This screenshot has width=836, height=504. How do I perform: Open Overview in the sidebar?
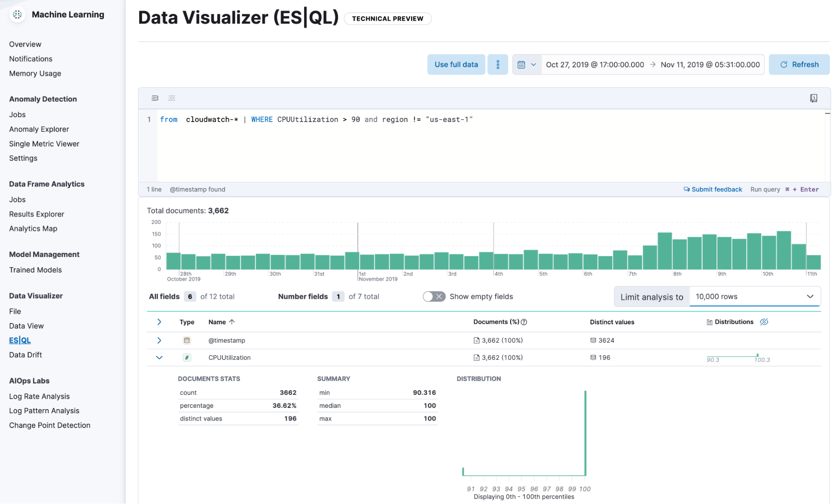tap(25, 44)
